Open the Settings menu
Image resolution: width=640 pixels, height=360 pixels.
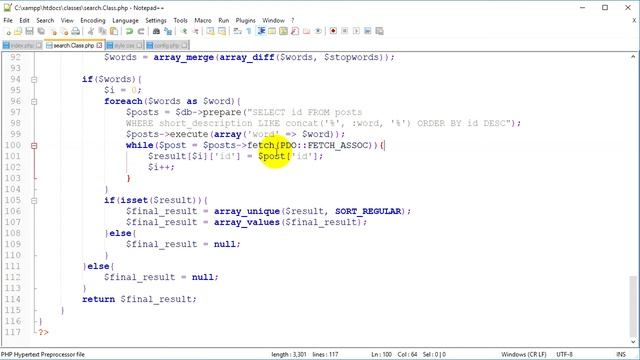156,20
